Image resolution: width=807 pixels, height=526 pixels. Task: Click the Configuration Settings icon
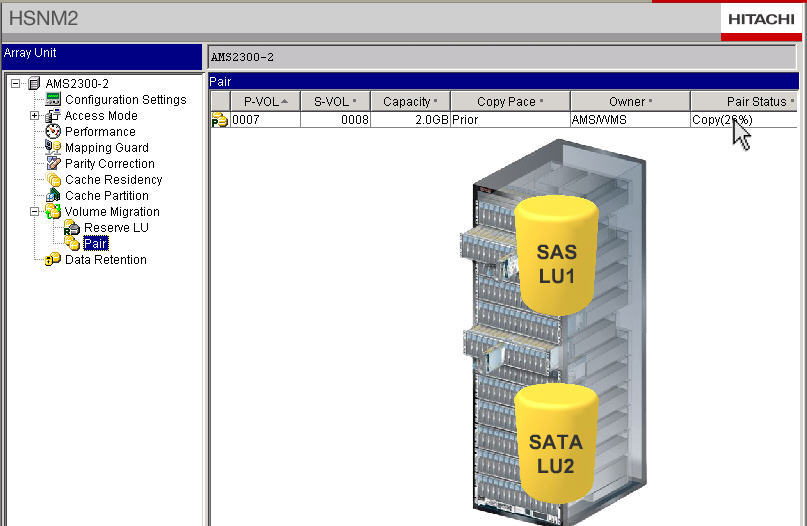coord(53,99)
